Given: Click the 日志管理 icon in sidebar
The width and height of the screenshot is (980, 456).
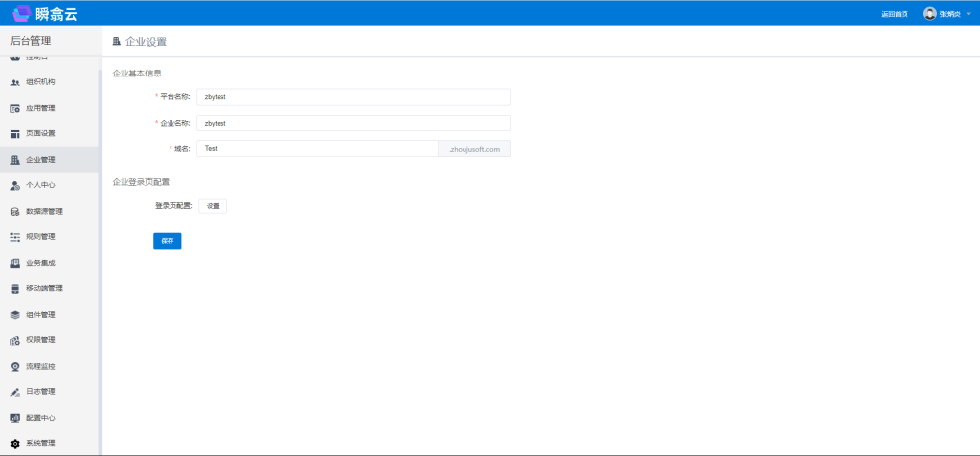Looking at the screenshot, I should point(15,392).
